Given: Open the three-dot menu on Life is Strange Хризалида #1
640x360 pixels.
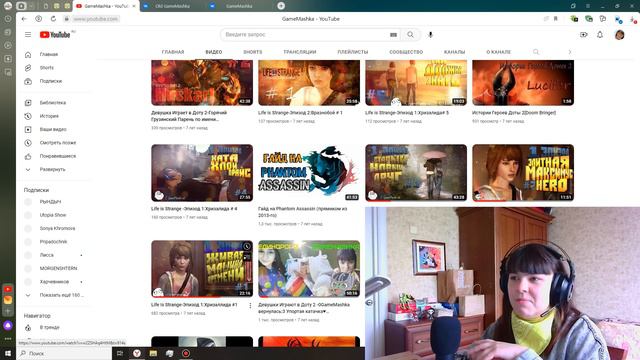Looking at the screenshot, I should (x=250, y=305).
